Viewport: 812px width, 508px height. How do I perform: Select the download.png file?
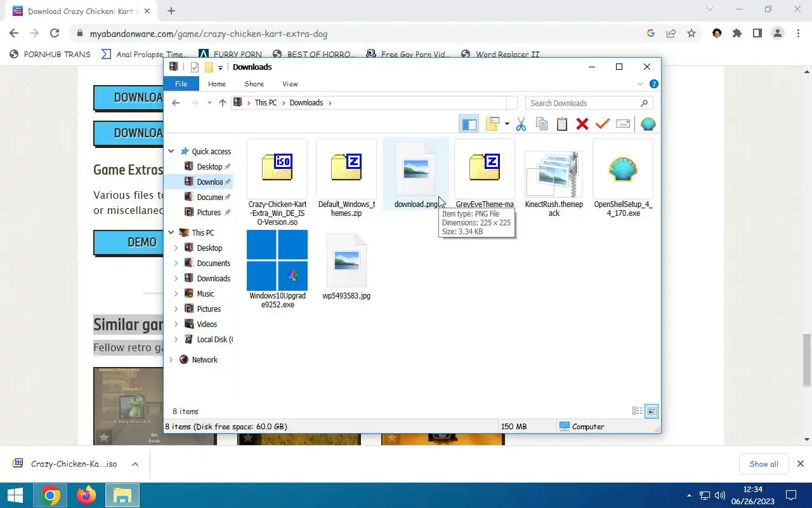pos(416,175)
